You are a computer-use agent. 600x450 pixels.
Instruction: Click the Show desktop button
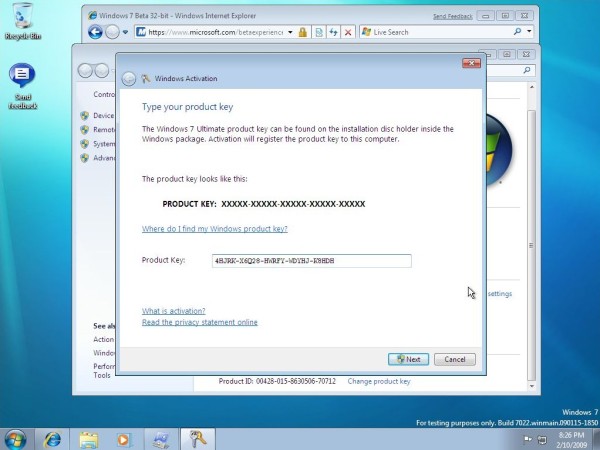coord(595,439)
